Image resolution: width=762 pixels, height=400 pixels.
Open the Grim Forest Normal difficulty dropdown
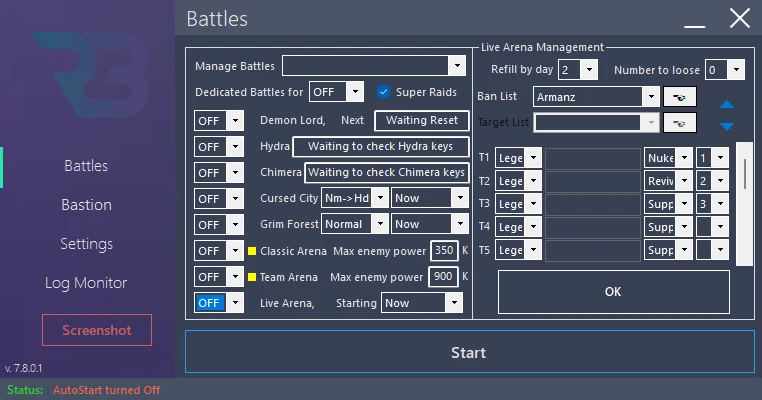[x=355, y=224]
